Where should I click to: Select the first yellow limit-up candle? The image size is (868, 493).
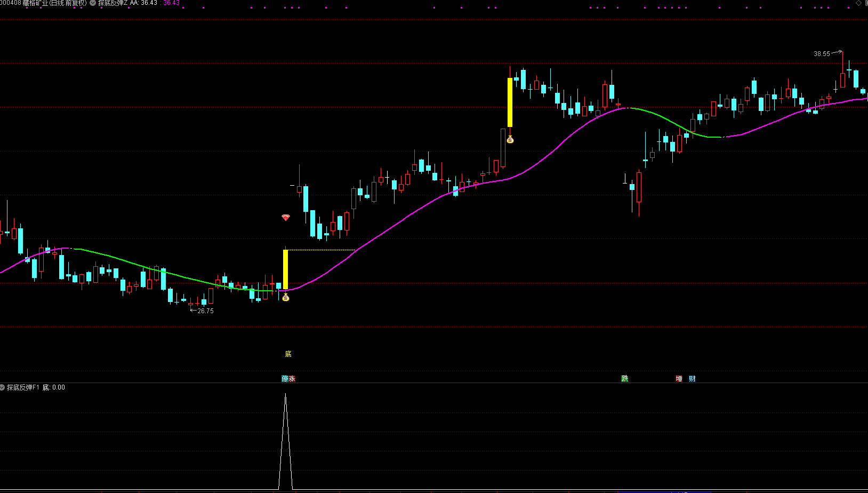(285, 269)
